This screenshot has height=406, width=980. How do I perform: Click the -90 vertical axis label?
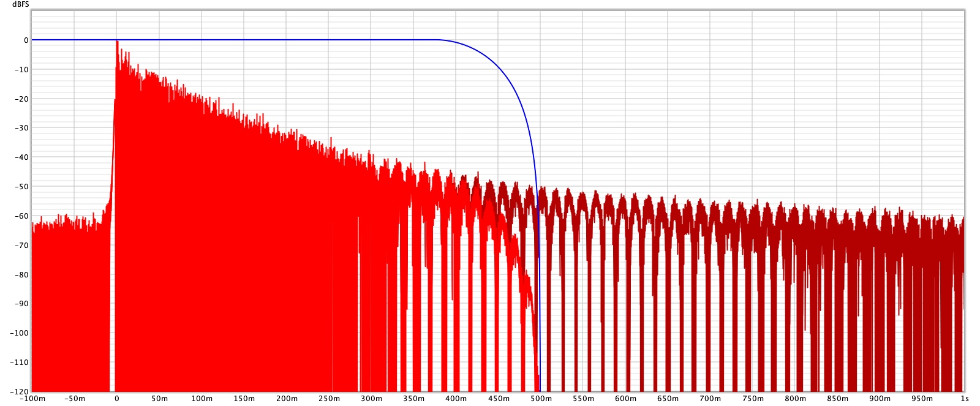tap(22, 304)
